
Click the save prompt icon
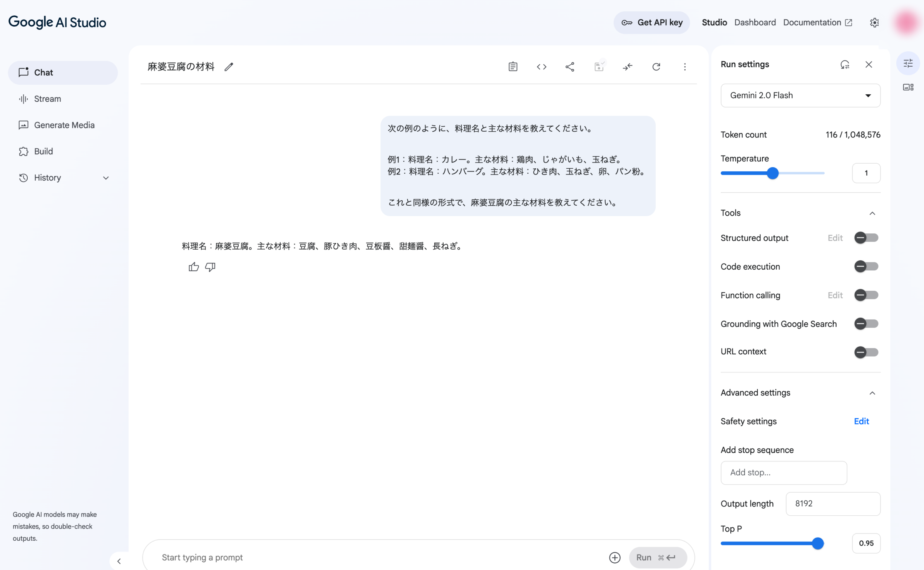click(599, 66)
